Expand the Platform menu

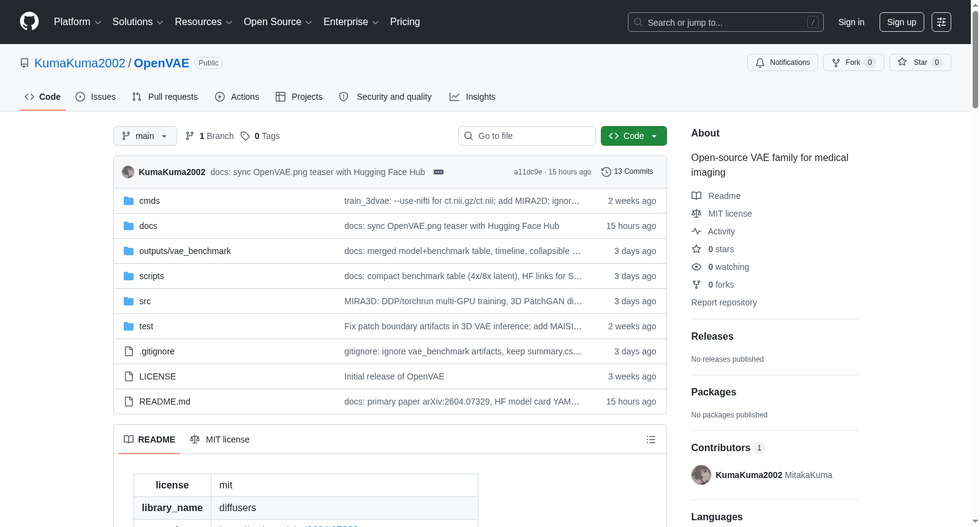point(77,22)
